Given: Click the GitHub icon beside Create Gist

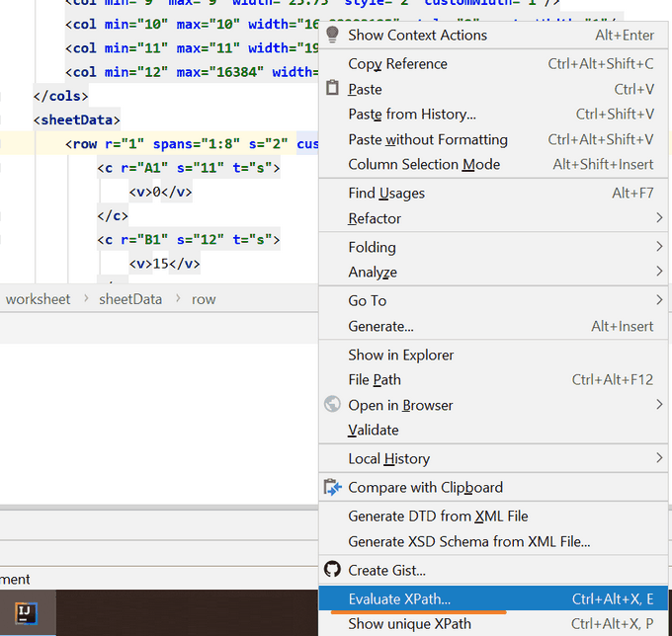Looking at the screenshot, I should click(x=332, y=570).
